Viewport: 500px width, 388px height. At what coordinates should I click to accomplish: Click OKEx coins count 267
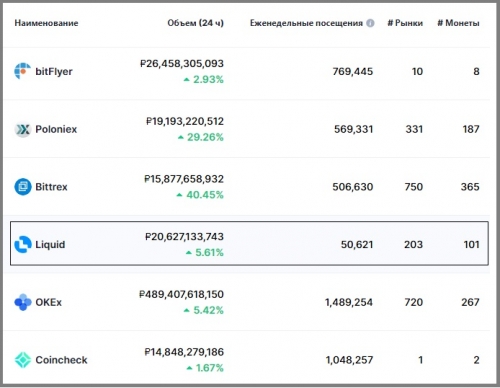[x=470, y=302]
